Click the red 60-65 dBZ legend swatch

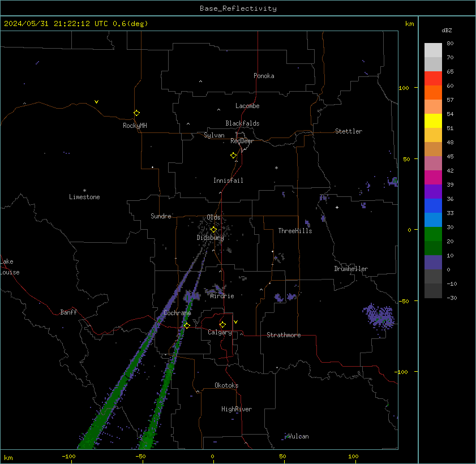point(433,79)
